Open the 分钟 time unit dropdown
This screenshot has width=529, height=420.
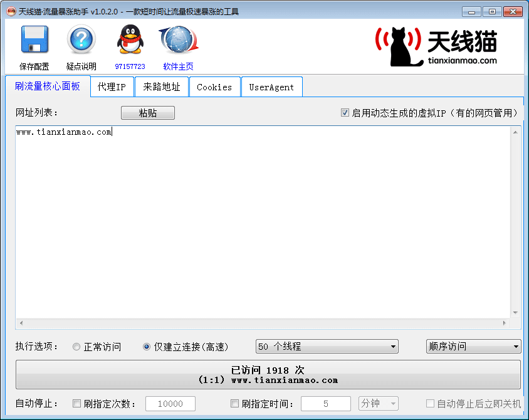coord(378,404)
